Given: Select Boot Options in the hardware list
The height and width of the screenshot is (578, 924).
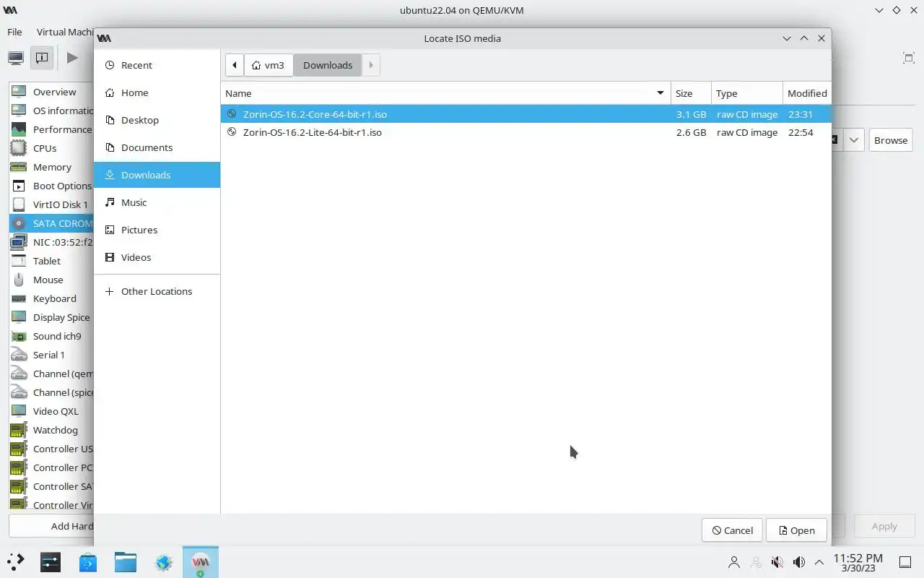Looking at the screenshot, I should [51, 186].
